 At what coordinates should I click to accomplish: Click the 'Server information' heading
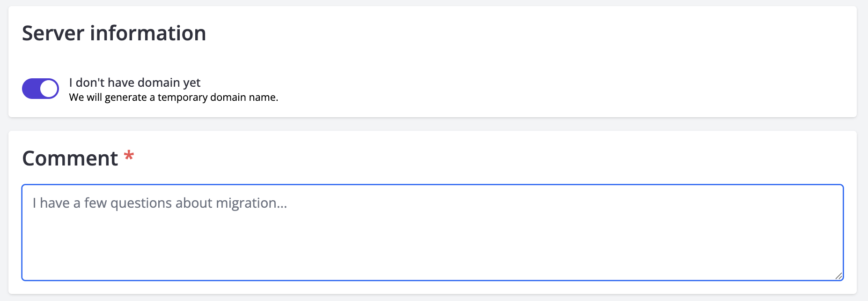coord(114,33)
